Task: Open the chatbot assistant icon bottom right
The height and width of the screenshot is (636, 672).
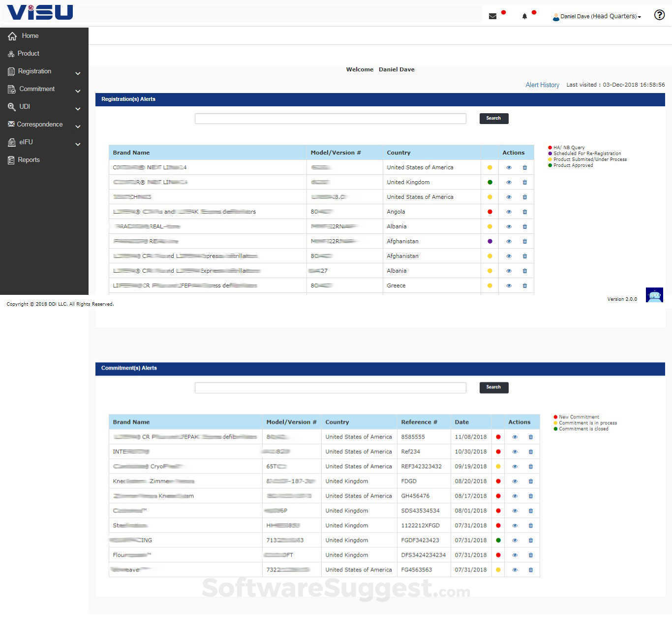Action: coord(654,295)
